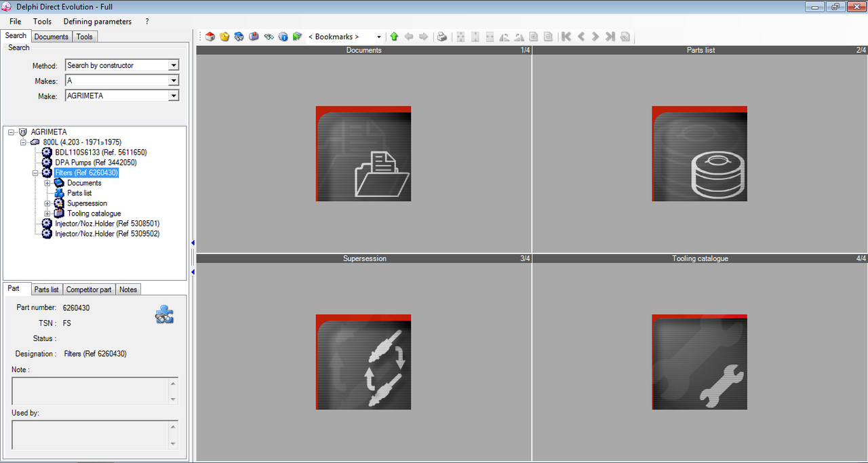Image resolution: width=868 pixels, height=463 pixels.
Task: Open the Make dropdown showing AGRIMETA
Action: (174, 96)
